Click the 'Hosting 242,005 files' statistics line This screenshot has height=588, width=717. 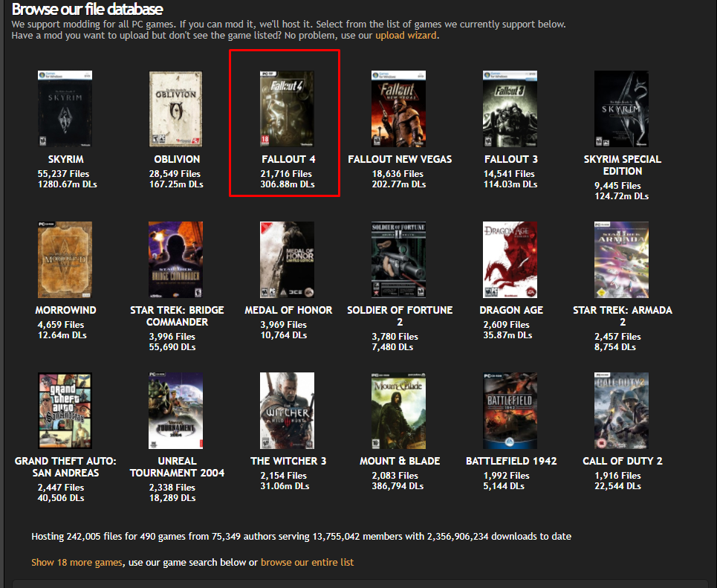pyautogui.click(x=302, y=536)
